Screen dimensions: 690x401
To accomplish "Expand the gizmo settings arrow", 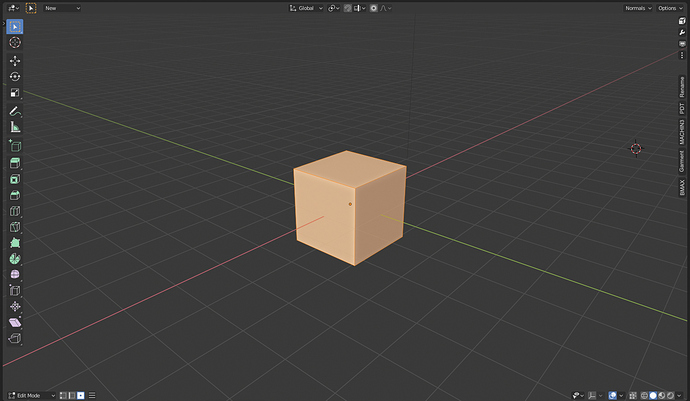I will (x=601, y=395).
